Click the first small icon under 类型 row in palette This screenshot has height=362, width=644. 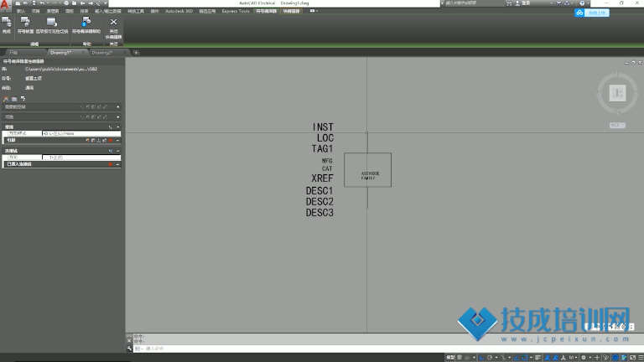point(6,99)
